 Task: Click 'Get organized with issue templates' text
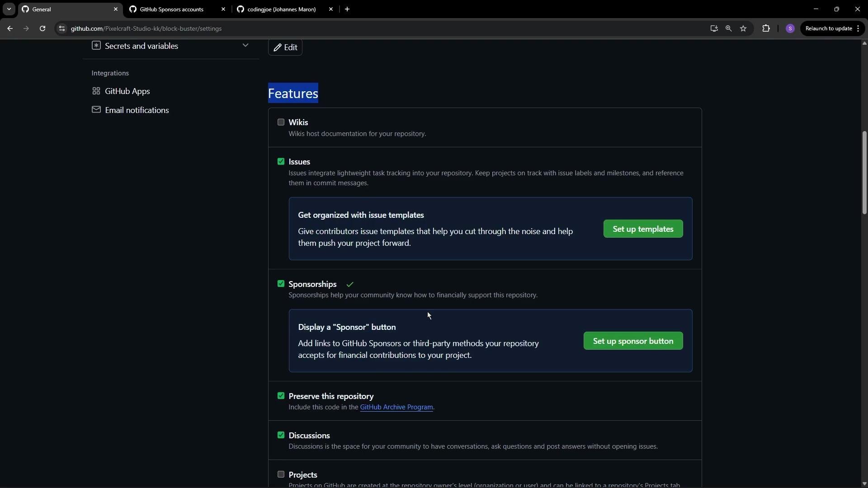(361, 215)
